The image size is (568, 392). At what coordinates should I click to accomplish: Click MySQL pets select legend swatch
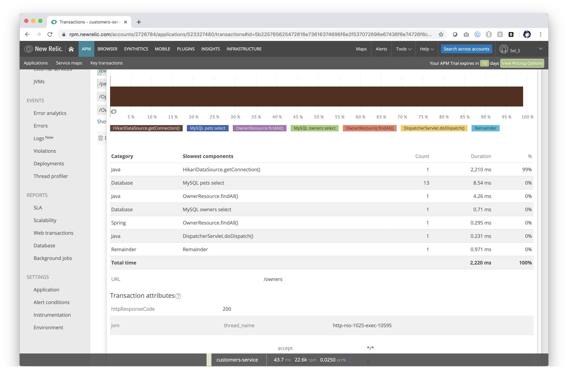208,128
